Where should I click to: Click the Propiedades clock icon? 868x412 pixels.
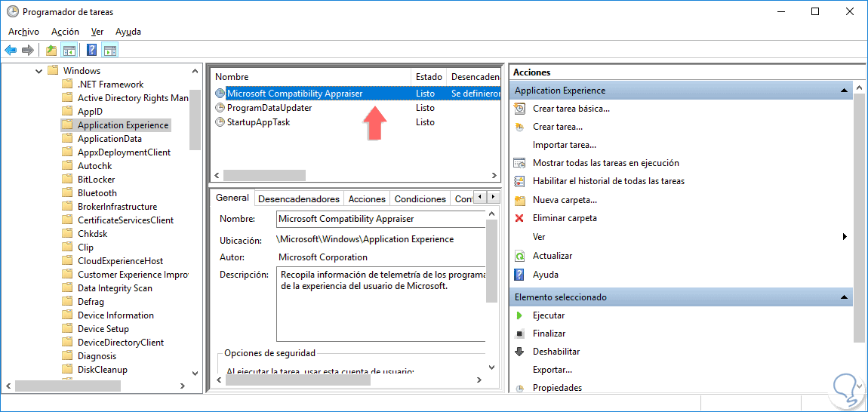[519, 388]
